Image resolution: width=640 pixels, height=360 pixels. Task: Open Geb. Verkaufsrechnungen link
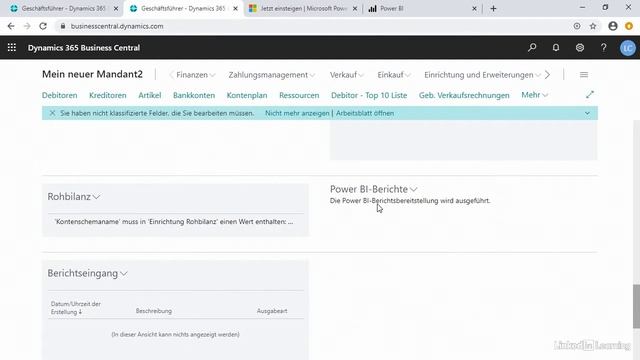pos(464,95)
